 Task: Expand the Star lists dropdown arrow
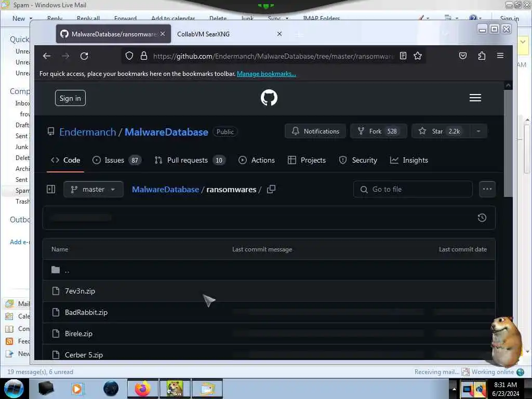pos(478,131)
